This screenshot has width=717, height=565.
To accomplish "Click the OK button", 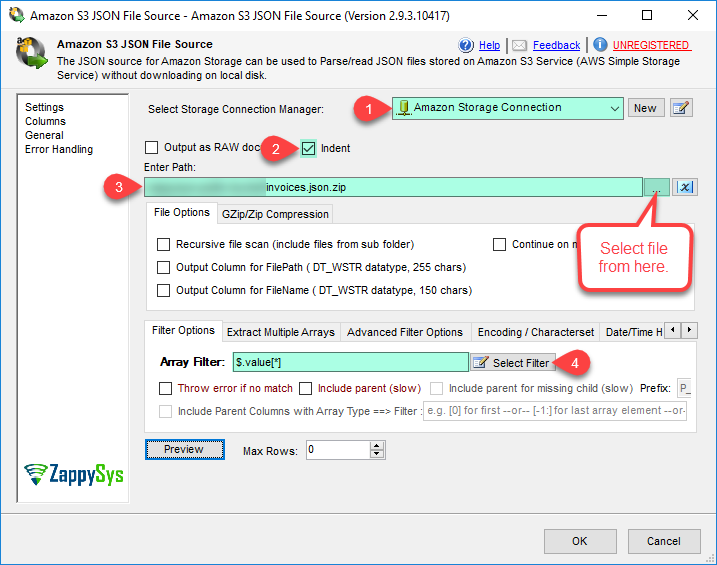I will click(580, 541).
